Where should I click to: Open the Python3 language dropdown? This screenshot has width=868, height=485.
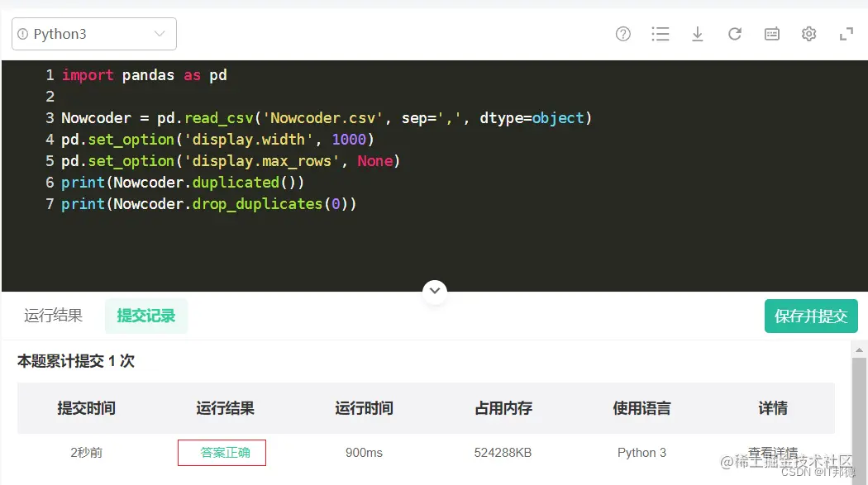[x=94, y=34]
